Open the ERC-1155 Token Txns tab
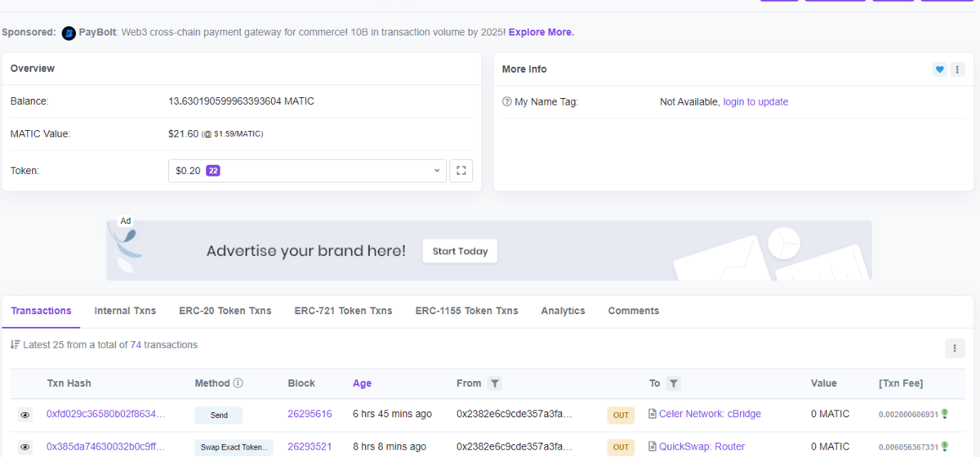980x457 pixels. click(466, 311)
